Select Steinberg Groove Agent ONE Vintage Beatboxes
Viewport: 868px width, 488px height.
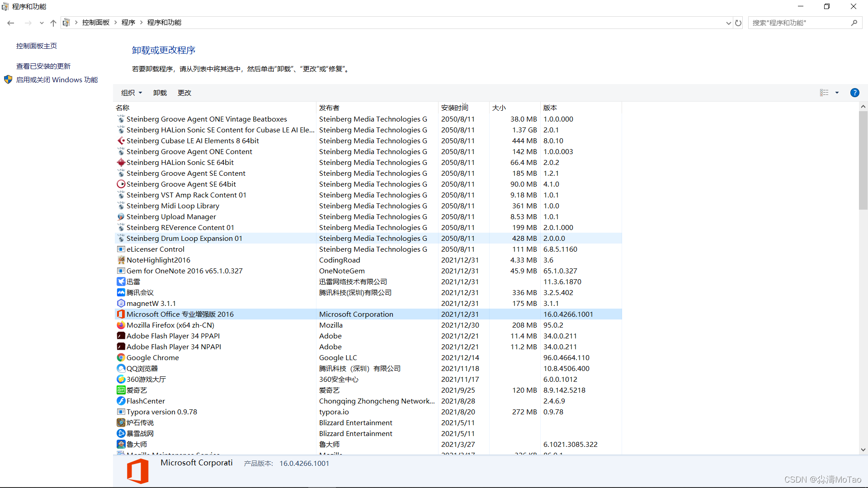pyautogui.click(x=368, y=119)
